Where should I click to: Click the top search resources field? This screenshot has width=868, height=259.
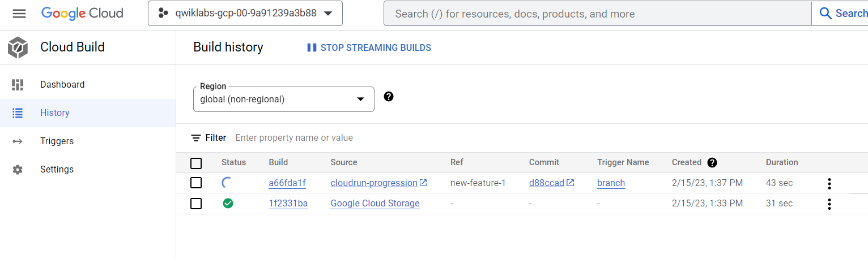click(598, 14)
